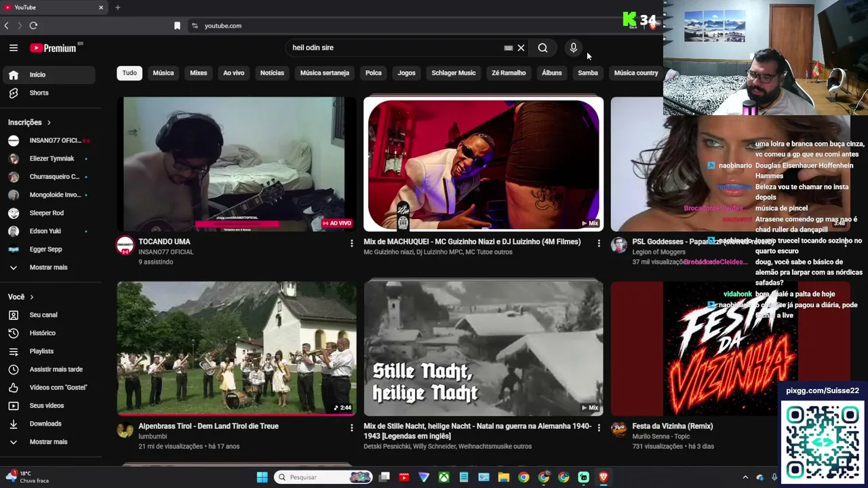Open the Sleeper Rod subscription
Screen dimensions: 868x488
tap(47, 213)
